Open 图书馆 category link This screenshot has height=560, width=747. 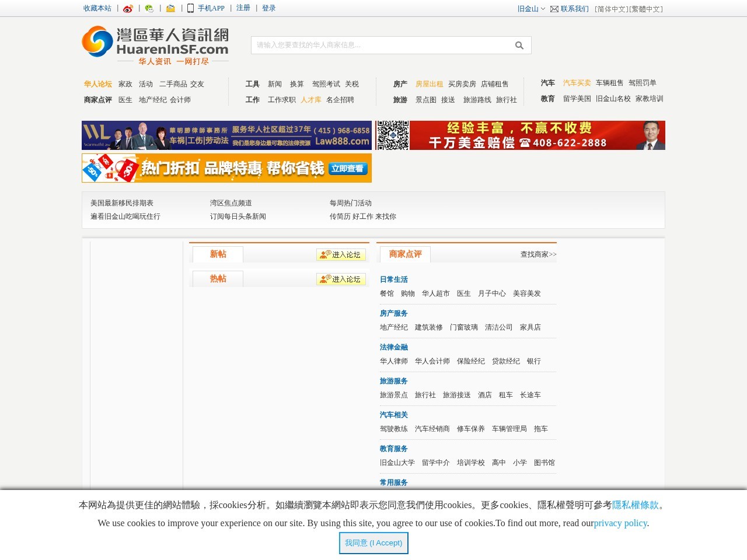click(x=544, y=463)
